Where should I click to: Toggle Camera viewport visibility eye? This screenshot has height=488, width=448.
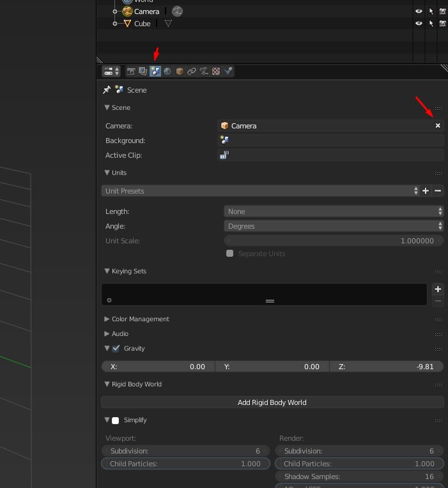pyautogui.click(x=419, y=11)
